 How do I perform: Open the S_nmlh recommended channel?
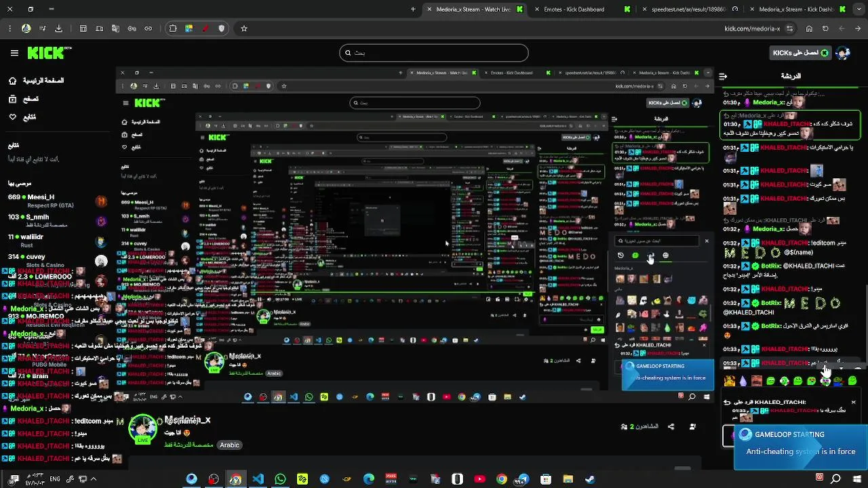click(x=58, y=221)
